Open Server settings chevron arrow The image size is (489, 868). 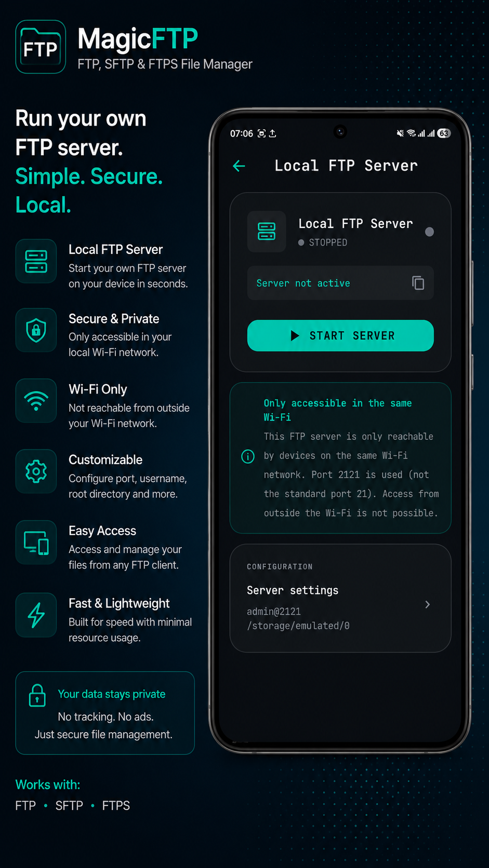tap(427, 604)
